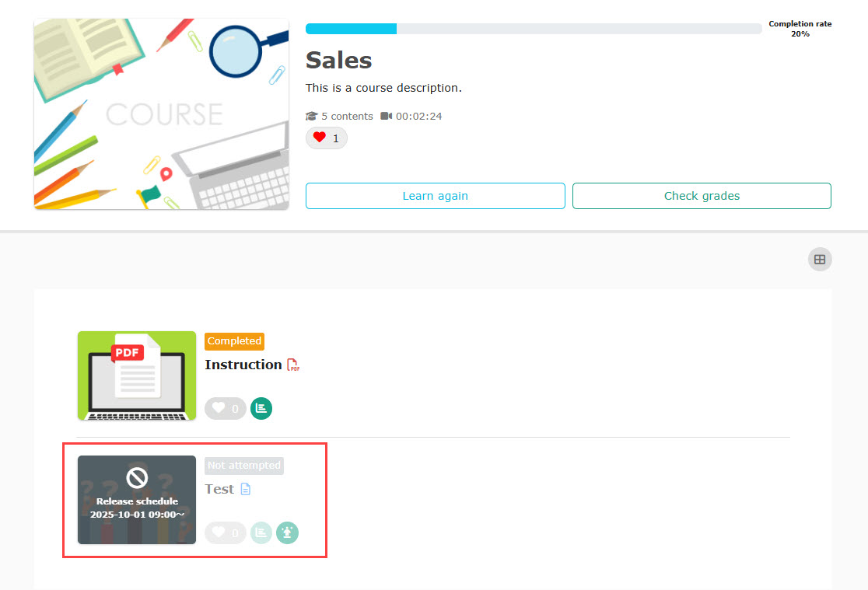Click the grid layout switch icon
Viewport: 868px width, 590px height.
point(819,260)
